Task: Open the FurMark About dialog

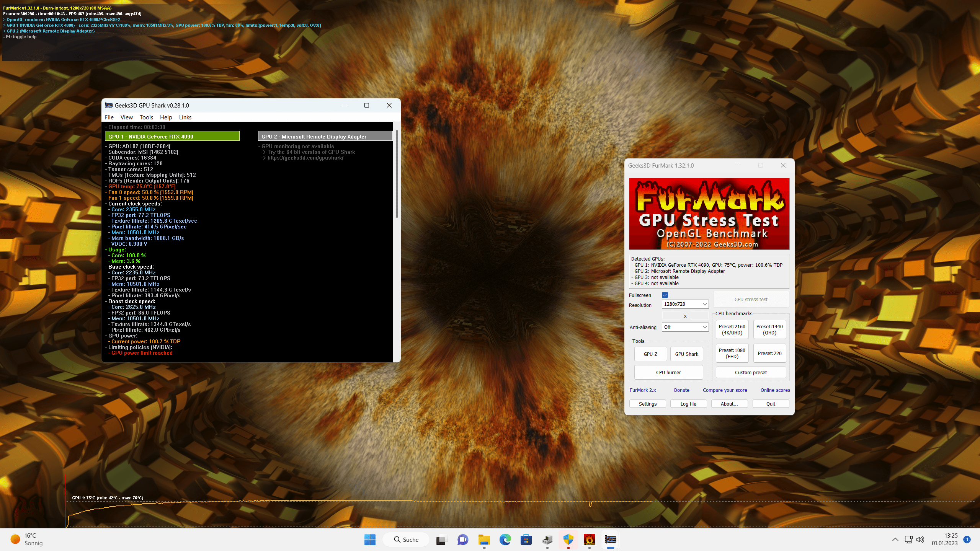Action: (x=729, y=404)
